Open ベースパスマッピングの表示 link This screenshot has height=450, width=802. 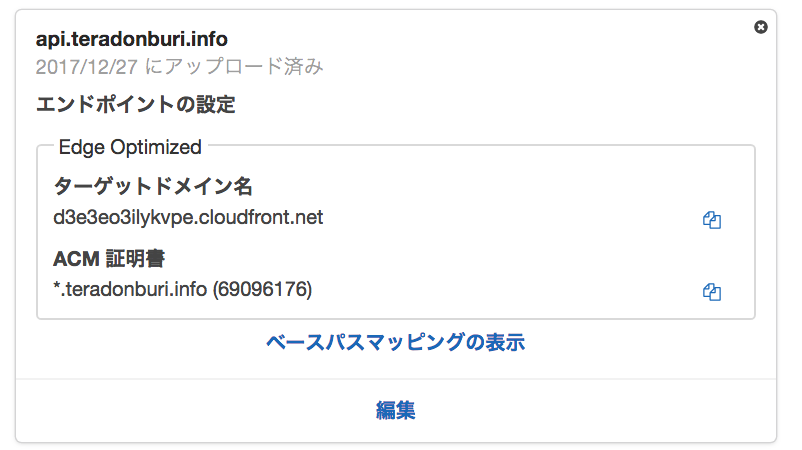click(395, 343)
